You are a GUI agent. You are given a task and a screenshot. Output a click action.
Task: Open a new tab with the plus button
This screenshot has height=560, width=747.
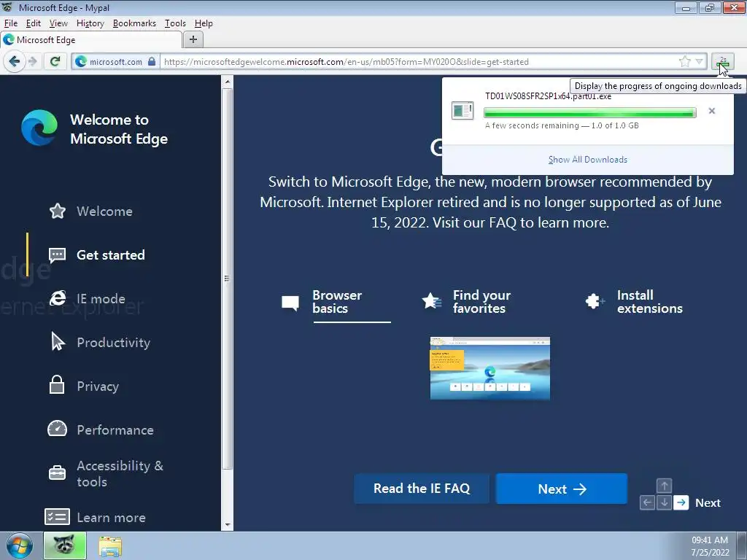pos(193,39)
